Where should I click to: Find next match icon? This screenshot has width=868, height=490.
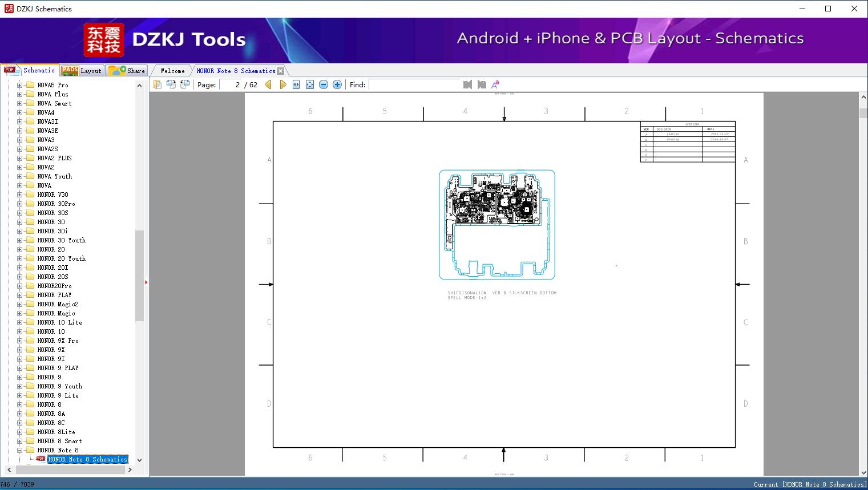point(482,84)
